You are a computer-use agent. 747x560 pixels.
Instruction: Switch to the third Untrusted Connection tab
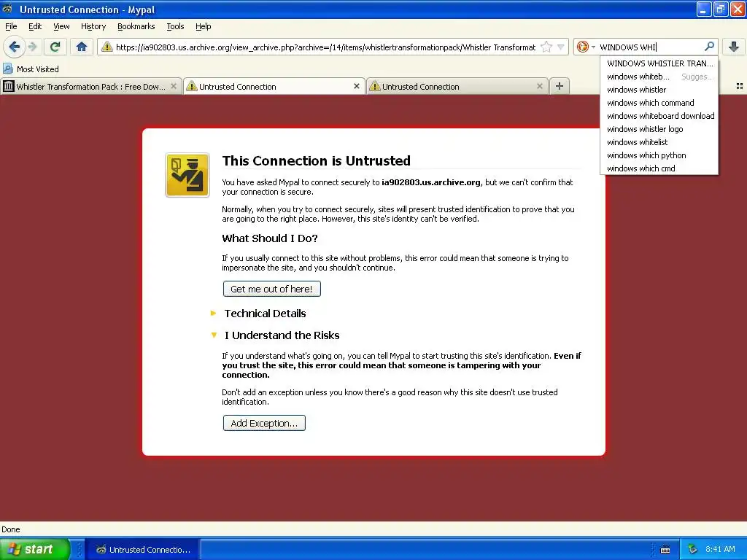pyautogui.click(x=457, y=86)
